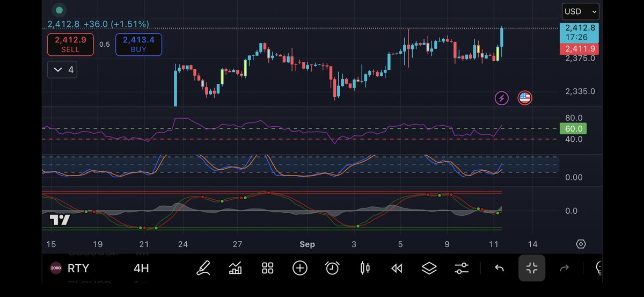Click the green 60.0 RSI level label

(x=573, y=128)
